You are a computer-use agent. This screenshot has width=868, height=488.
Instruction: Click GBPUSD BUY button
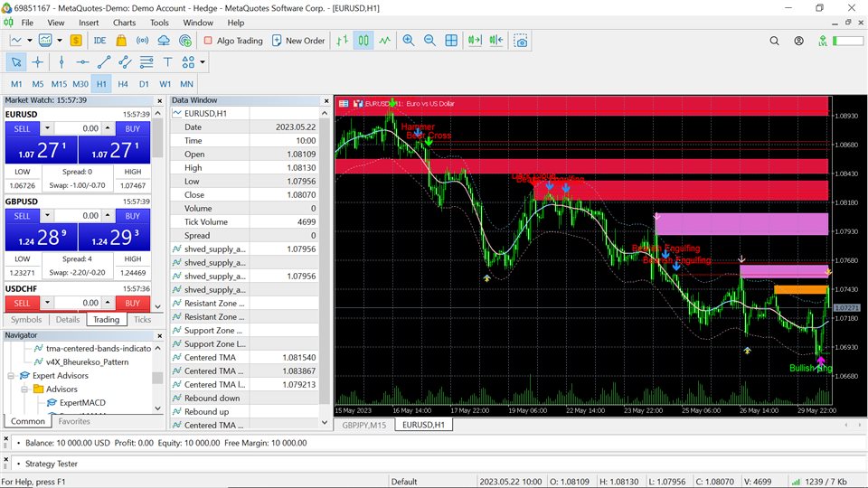pyautogui.click(x=132, y=216)
